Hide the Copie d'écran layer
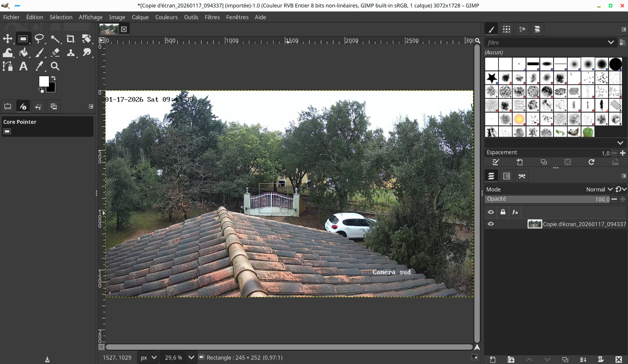Screen dimensions: 628x364 pyautogui.click(x=491, y=224)
